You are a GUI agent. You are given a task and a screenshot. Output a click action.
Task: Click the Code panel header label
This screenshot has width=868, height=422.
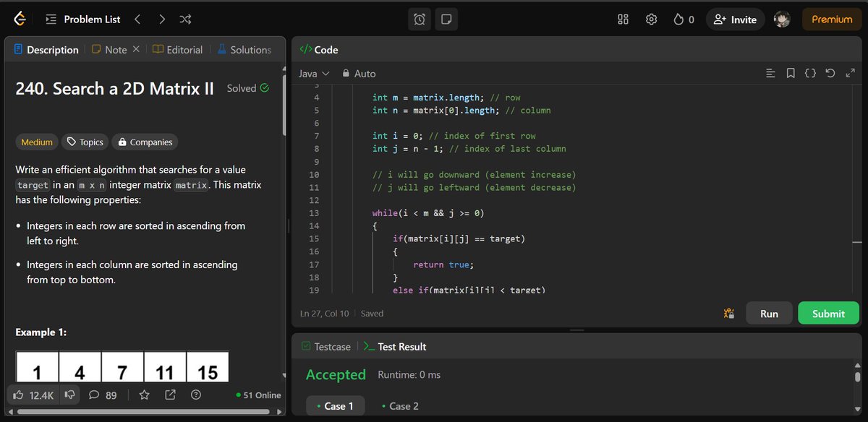point(319,50)
